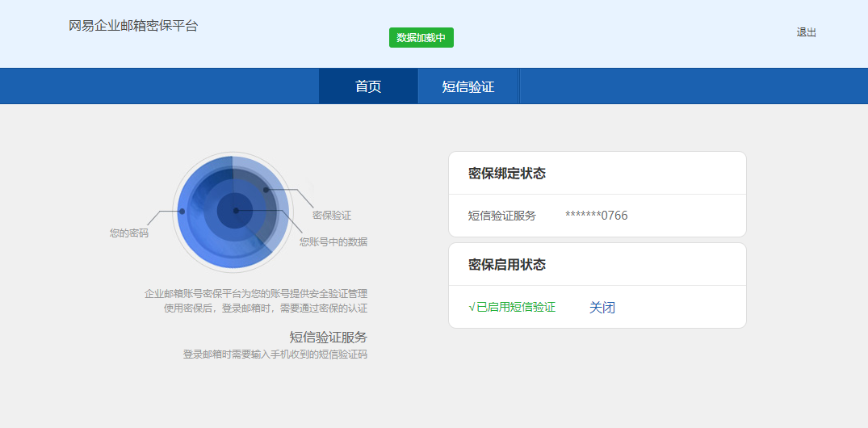The height and width of the screenshot is (428, 868).
Task: Click the 使用密保后，登录邮箱时 description line
Action: click(266, 308)
